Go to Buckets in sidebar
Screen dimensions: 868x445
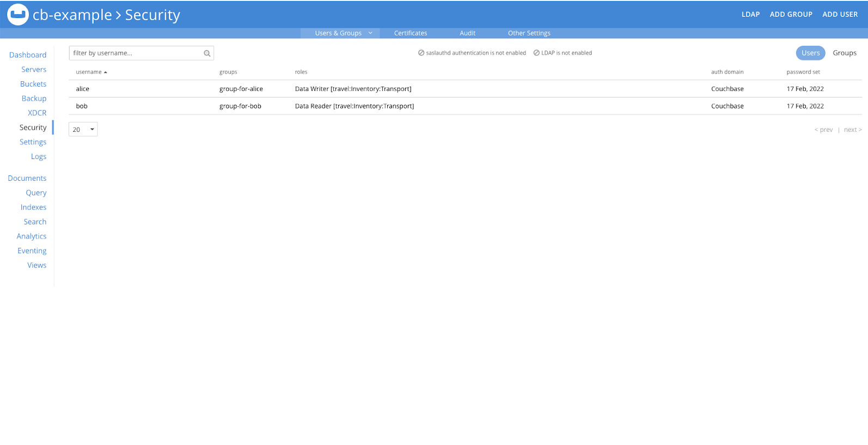coord(33,84)
